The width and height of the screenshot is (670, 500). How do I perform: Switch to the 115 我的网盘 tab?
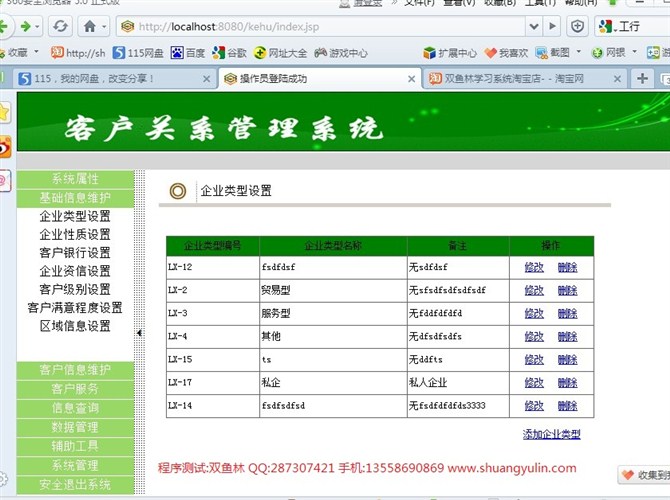(110, 78)
